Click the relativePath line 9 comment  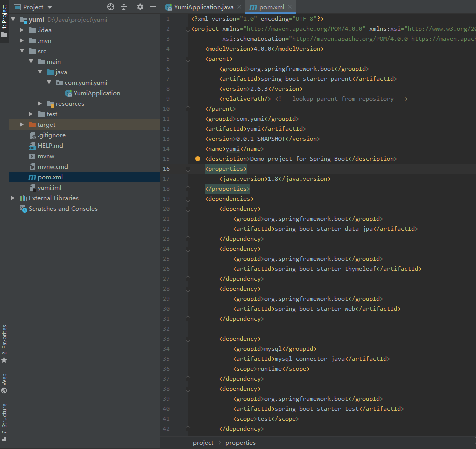point(341,99)
